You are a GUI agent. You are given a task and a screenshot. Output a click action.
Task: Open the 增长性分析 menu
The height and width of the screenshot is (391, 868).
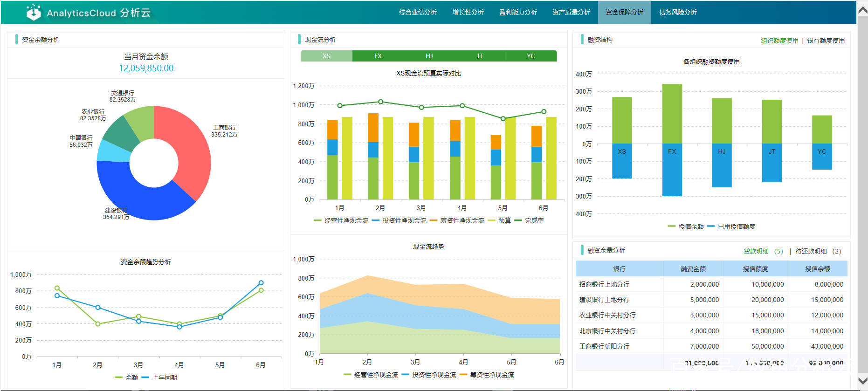click(468, 12)
